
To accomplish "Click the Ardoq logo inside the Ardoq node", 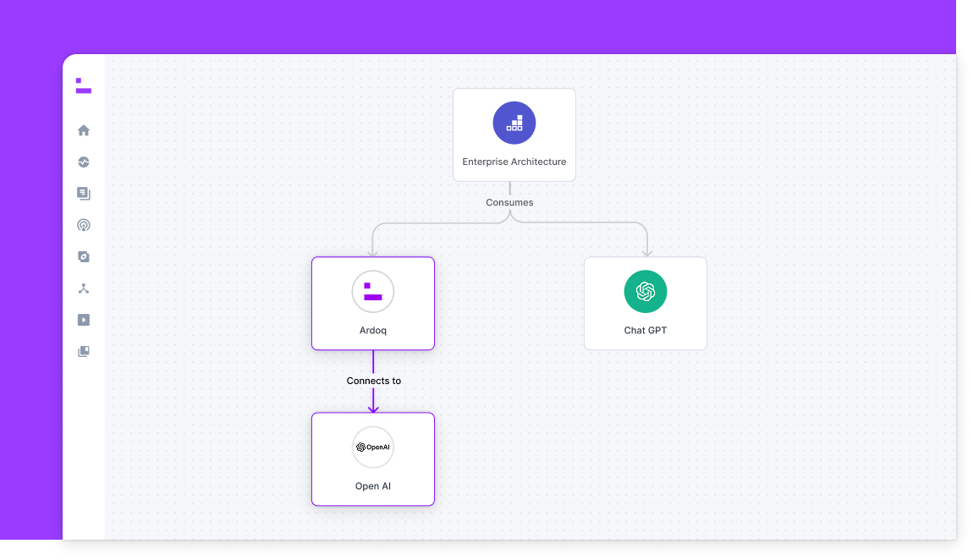I will click(372, 291).
